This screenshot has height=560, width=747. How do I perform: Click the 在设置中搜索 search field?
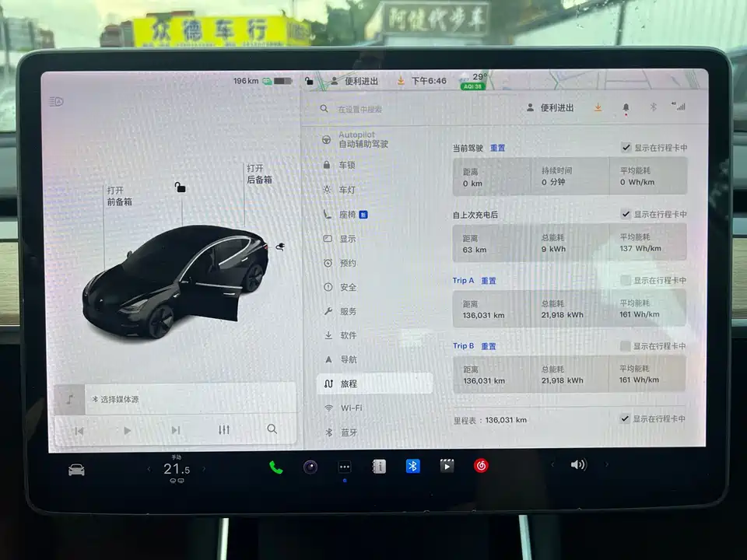click(366, 109)
